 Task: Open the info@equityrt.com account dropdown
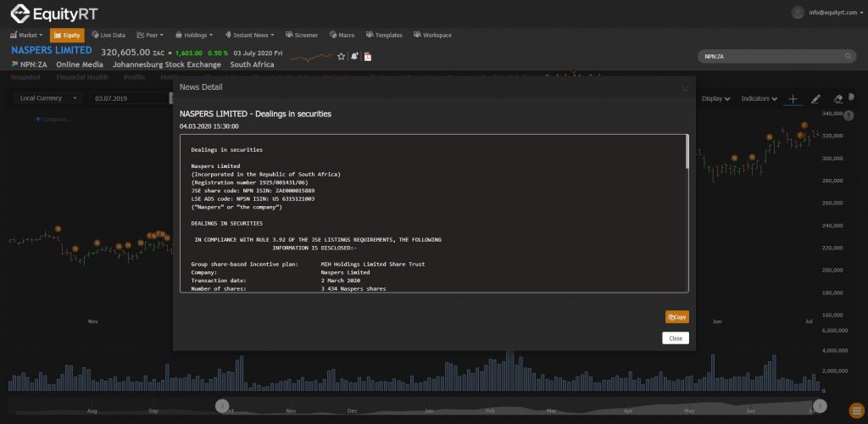(836, 12)
